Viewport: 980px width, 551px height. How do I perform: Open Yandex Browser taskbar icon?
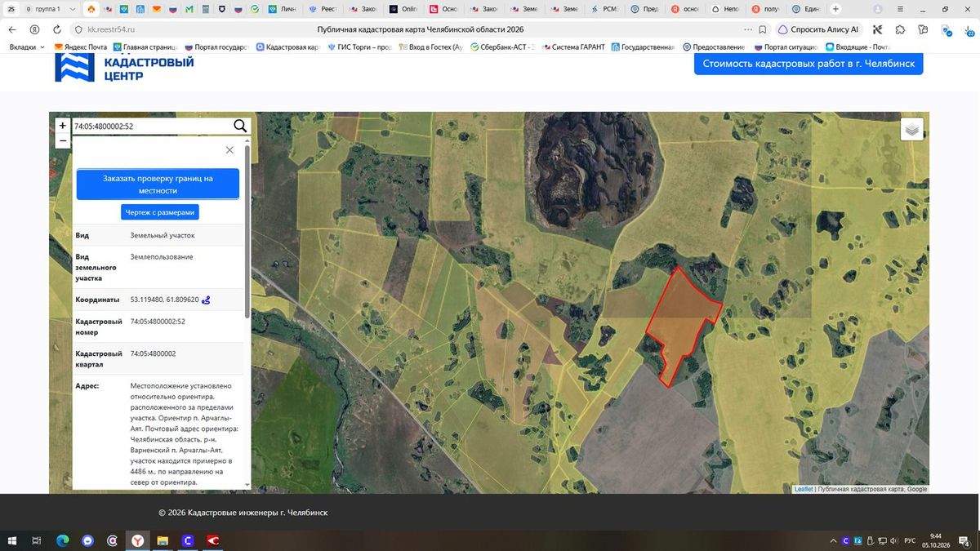click(137, 540)
